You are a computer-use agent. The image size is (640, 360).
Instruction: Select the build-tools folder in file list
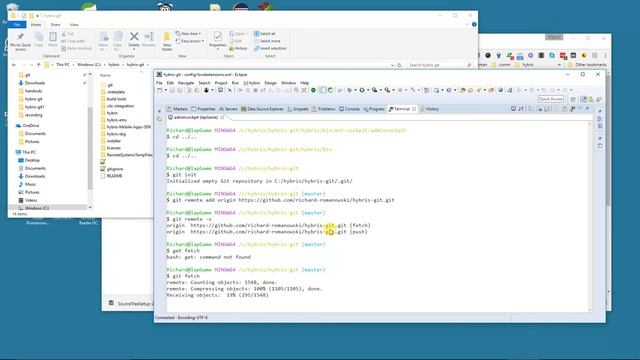point(116,99)
